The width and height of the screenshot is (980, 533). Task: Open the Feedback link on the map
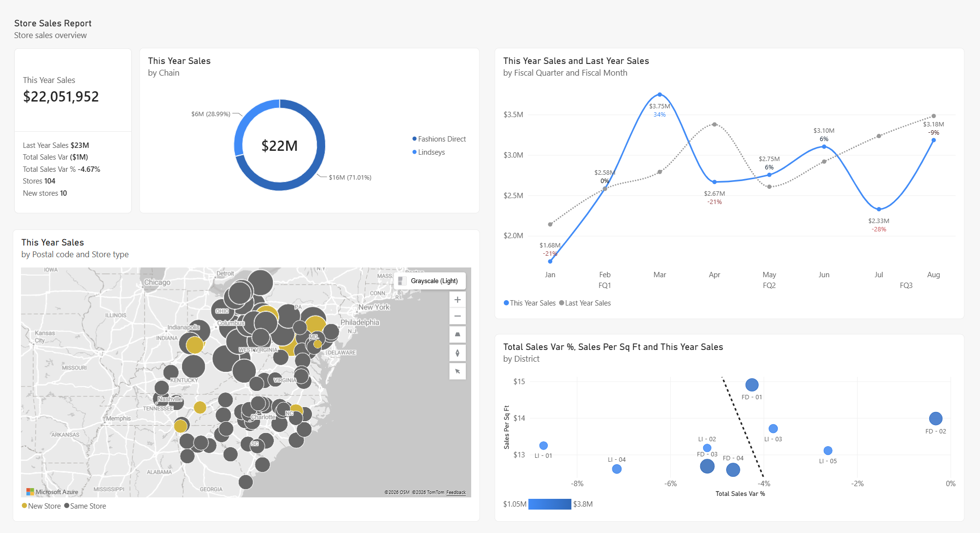[x=456, y=492]
